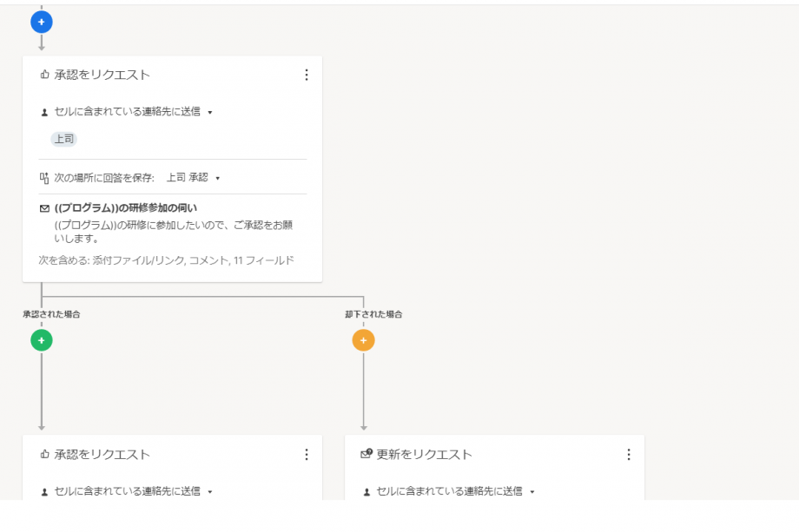Click the update request icon beside 更新をリクエスト
The image size is (799, 532).
(x=366, y=455)
